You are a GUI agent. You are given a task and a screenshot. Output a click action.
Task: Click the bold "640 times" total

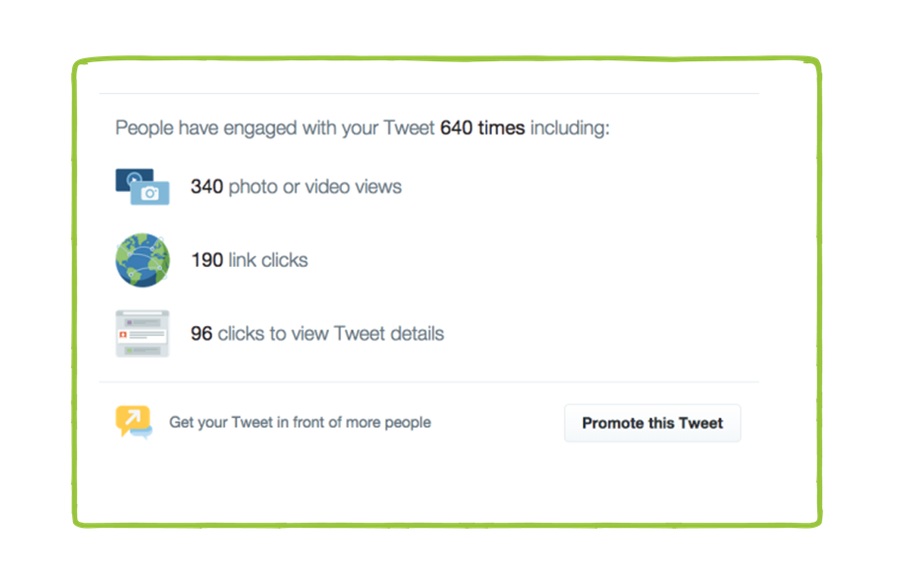482,128
